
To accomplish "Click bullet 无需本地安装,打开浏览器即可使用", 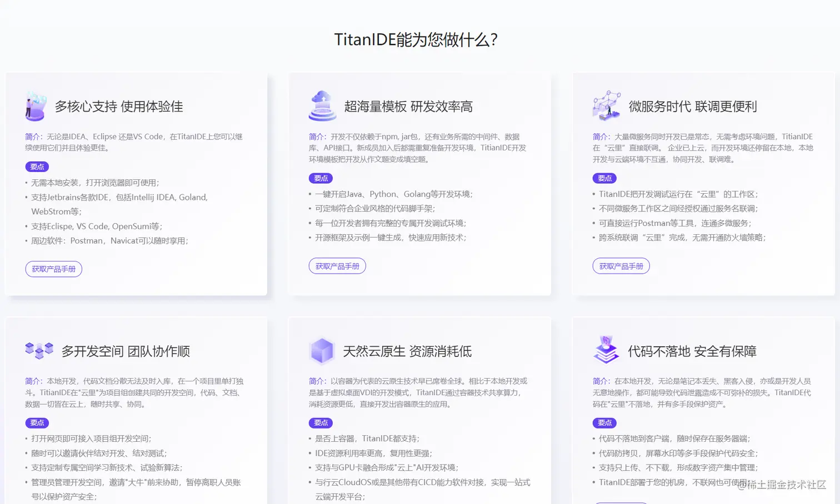I will pos(95,183).
